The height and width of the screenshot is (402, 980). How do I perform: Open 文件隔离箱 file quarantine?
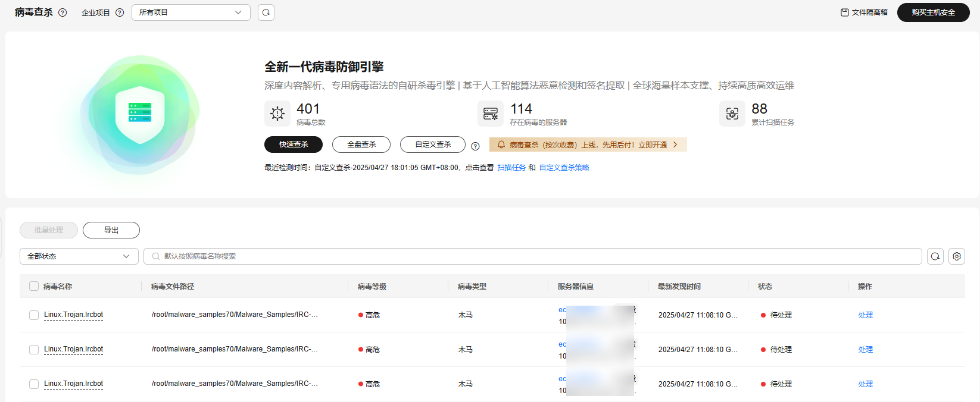[864, 12]
